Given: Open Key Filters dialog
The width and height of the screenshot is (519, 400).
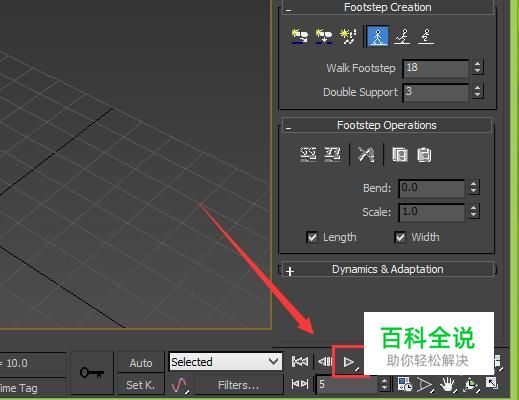Looking at the screenshot, I should [x=239, y=385].
